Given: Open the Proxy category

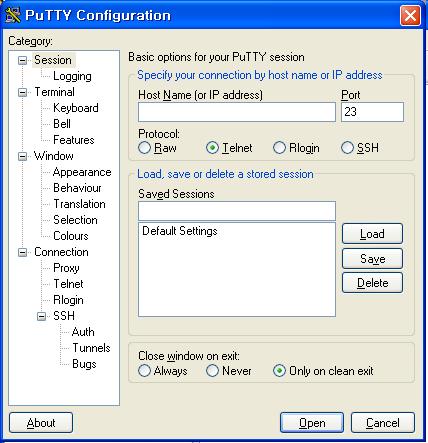Looking at the screenshot, I should (66, 268).
